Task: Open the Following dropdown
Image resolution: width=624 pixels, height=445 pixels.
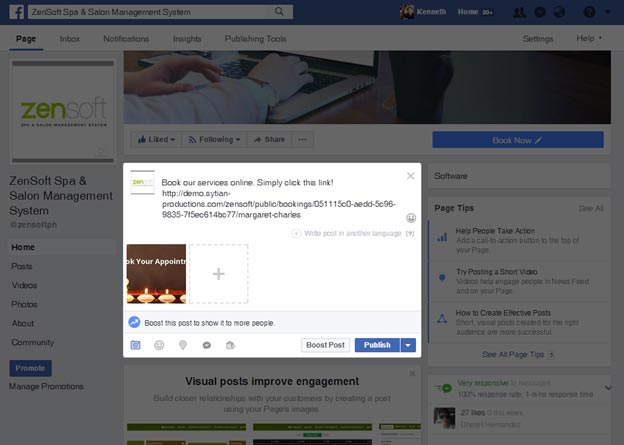Action: click(214, 140)
